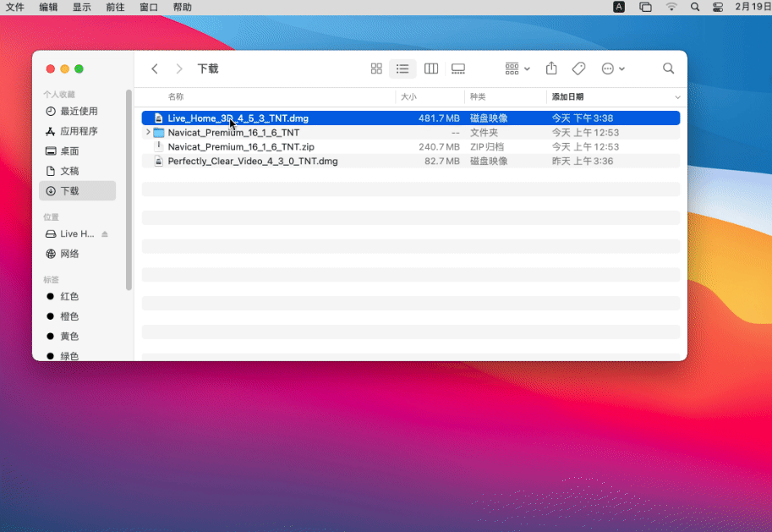Click the 昨天 上午3:36 date cell
Image resolution: width=772 pixels, height=532 pixels.
click(x=582, y=161)
